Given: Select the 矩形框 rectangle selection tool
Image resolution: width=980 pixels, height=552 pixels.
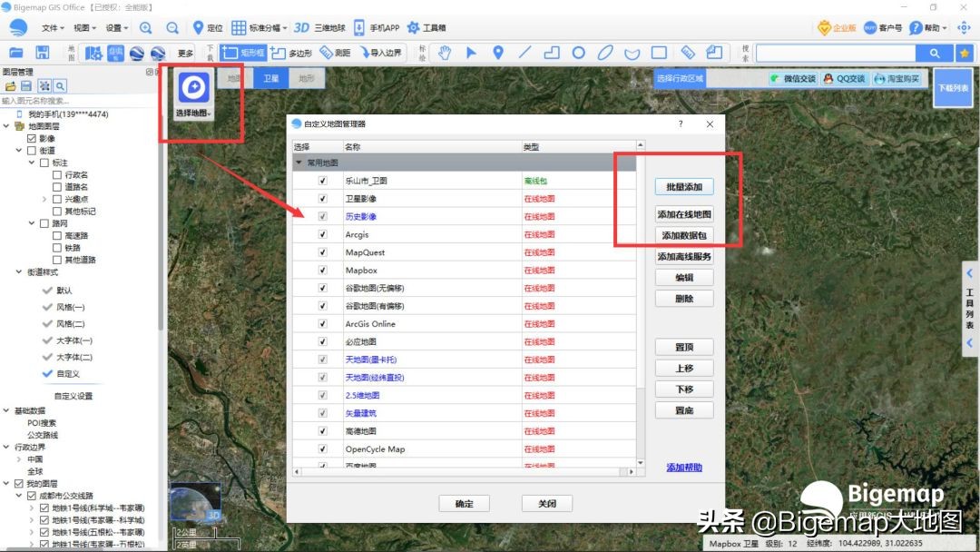Looking at the screenshot, I should pos(244,52).
